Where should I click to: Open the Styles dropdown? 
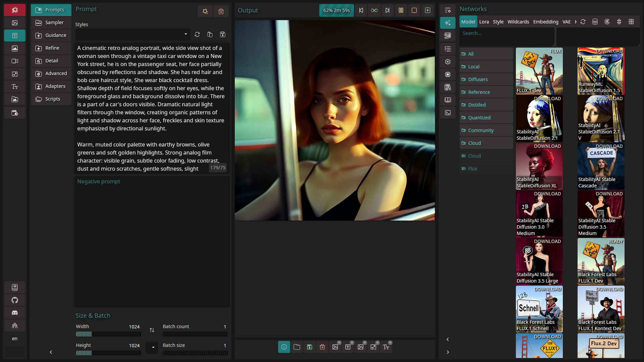pyautogui.click(x=133, y=35)
